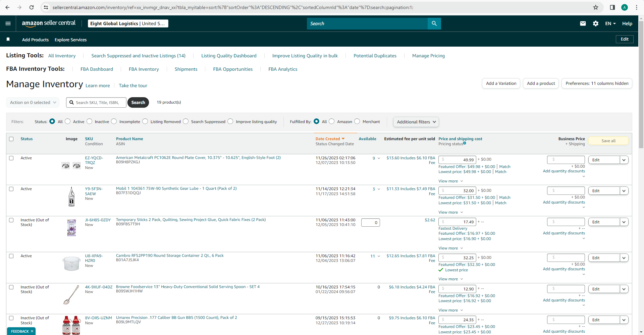Open the EN language dropdown
644x335 pixels.
point(610,23)
